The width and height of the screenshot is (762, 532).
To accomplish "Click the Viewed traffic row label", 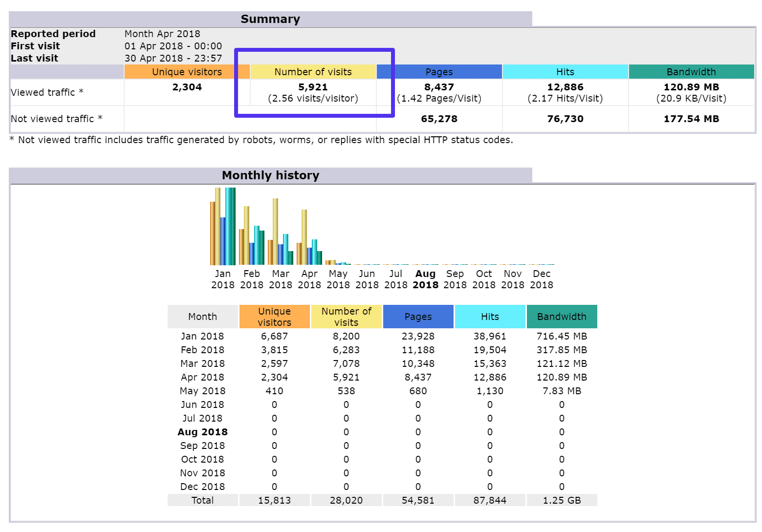I will [x=46, y=92].
